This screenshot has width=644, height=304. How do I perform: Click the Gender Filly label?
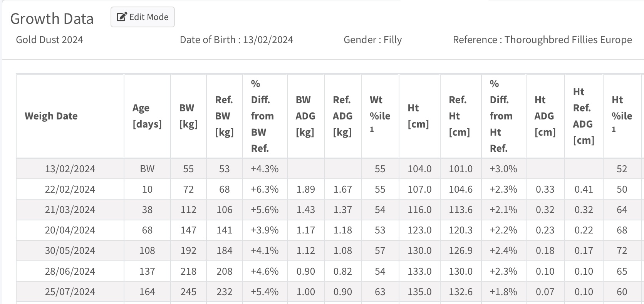[x=372, y=39]
